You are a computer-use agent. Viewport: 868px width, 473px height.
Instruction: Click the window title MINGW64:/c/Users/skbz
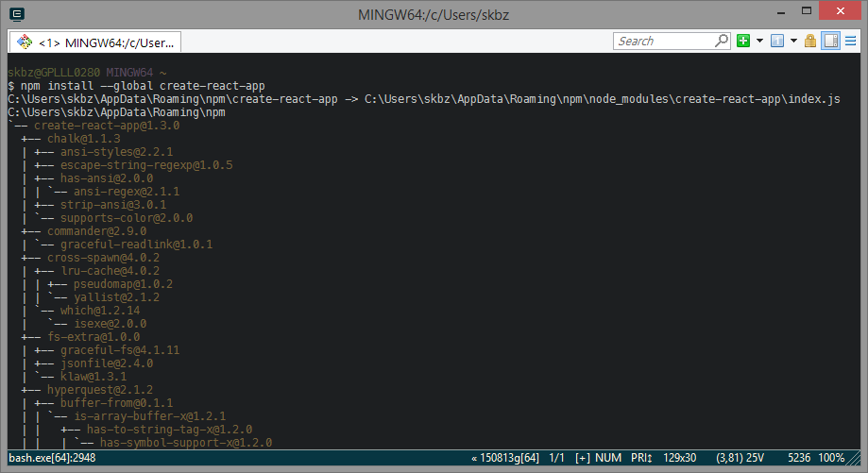(x=434, y=14)
